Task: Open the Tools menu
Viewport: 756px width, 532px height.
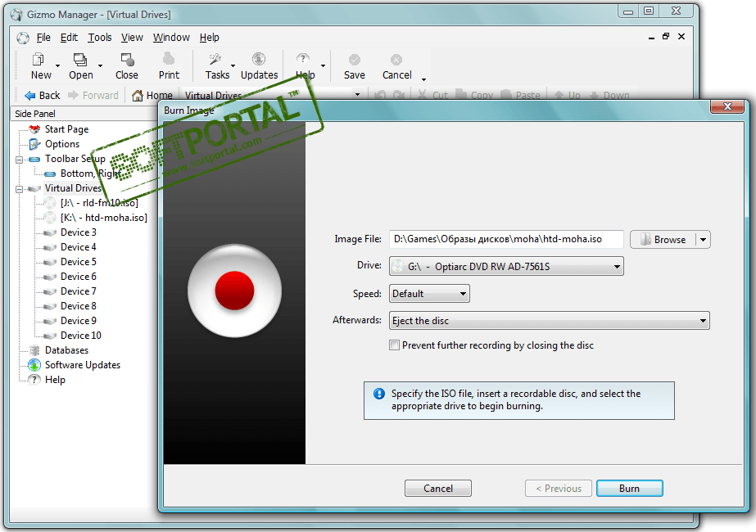Action: point(100,37)
